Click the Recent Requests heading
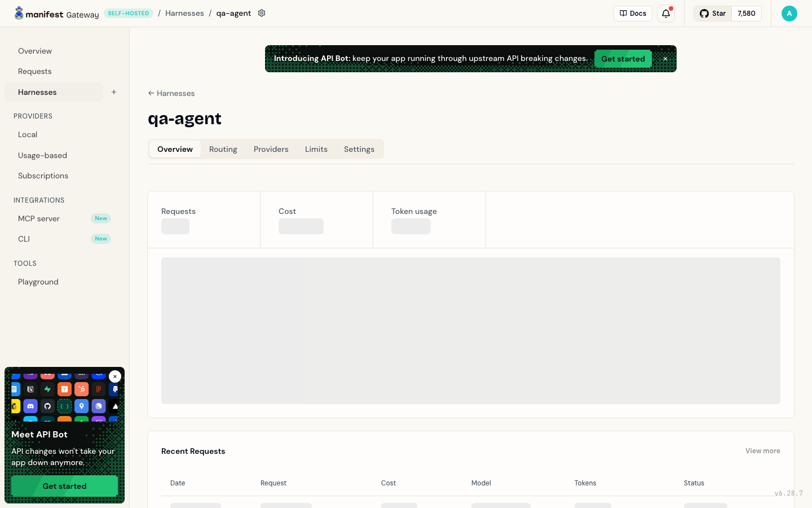Screen dimensions: 812x508 point(193,451)
